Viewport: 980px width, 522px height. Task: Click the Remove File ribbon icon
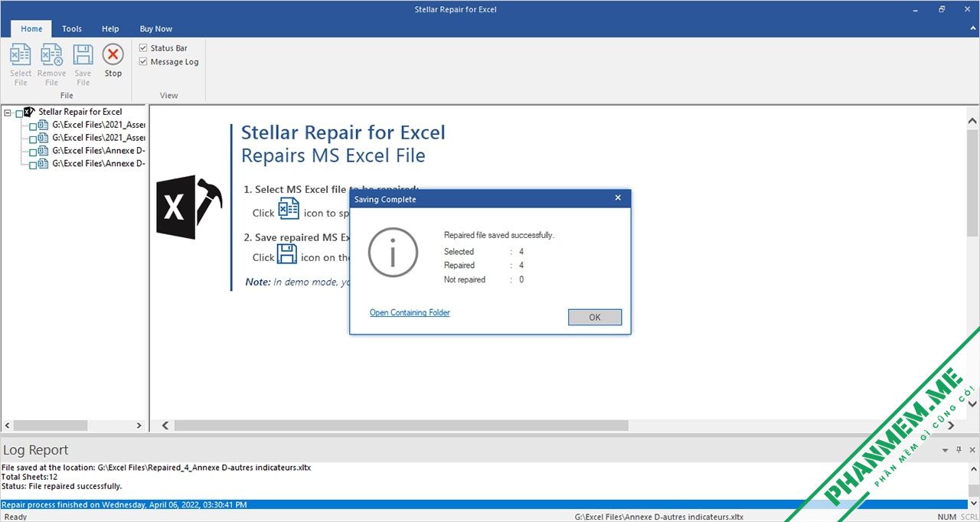click(x=51, y=55)
